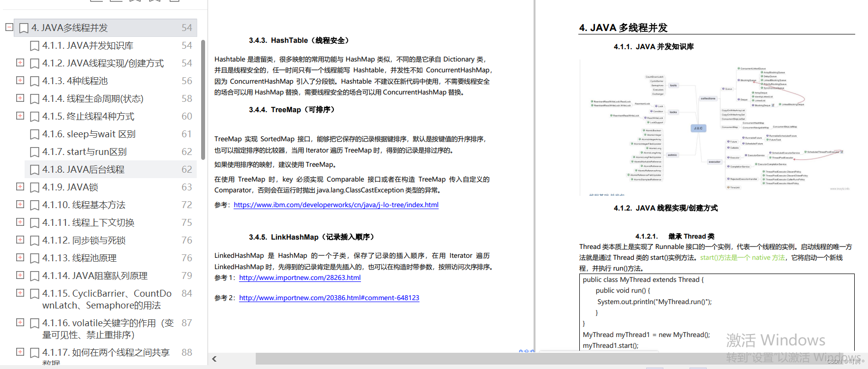Go to bookmark 4.1.7. start与run区别
The height and width of the screenshot is (369, 868).
click(84, 152)
